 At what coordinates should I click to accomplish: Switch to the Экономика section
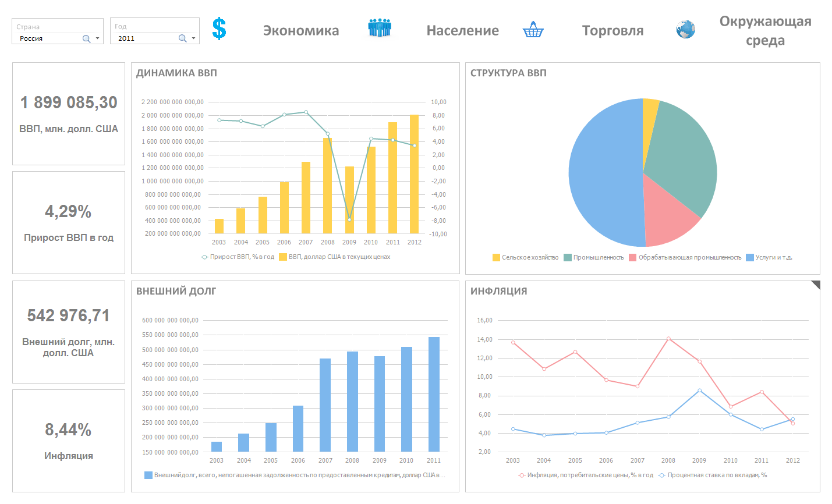tap(301, 30)
